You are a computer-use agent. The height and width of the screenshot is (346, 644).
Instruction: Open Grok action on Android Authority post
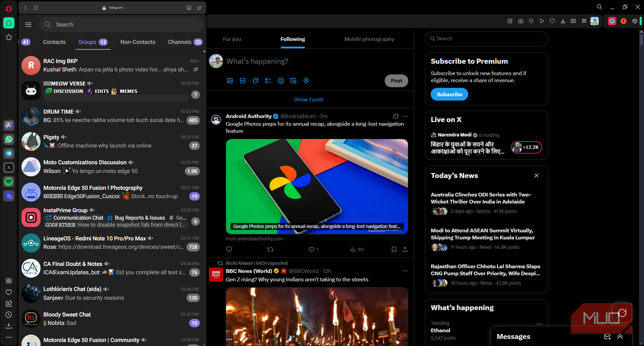pos(396,116)
